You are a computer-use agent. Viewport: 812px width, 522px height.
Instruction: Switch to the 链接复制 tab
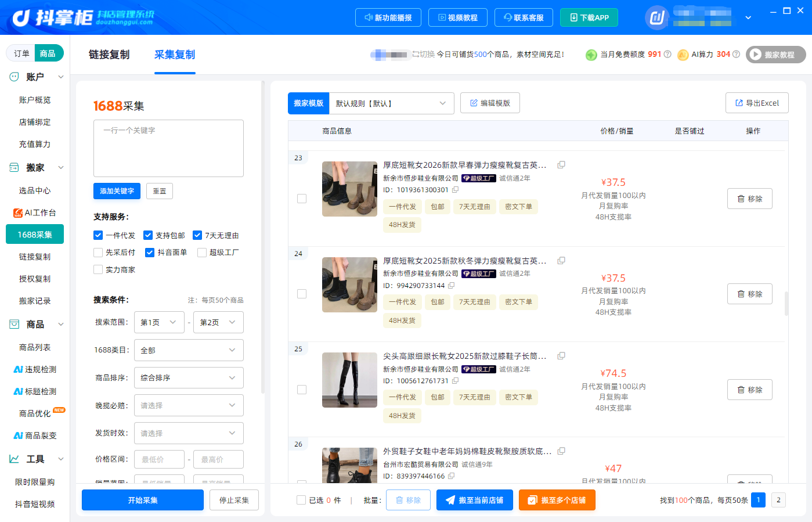(109, 55)
